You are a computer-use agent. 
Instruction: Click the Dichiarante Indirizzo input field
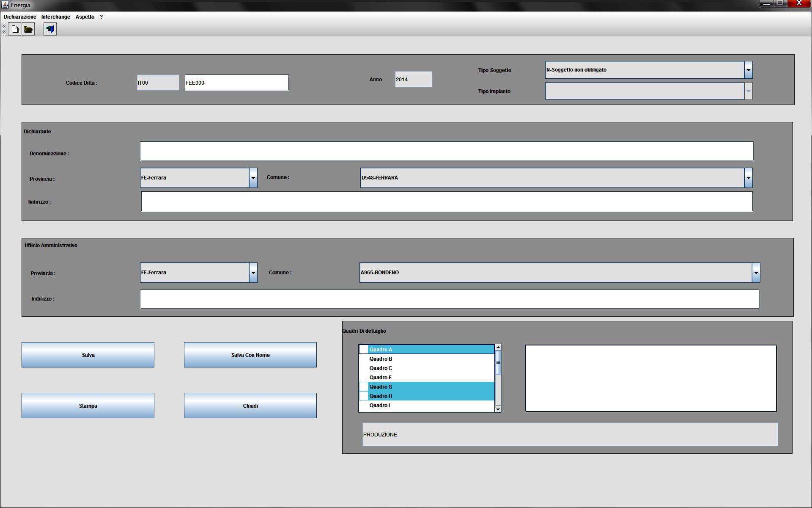447,202
